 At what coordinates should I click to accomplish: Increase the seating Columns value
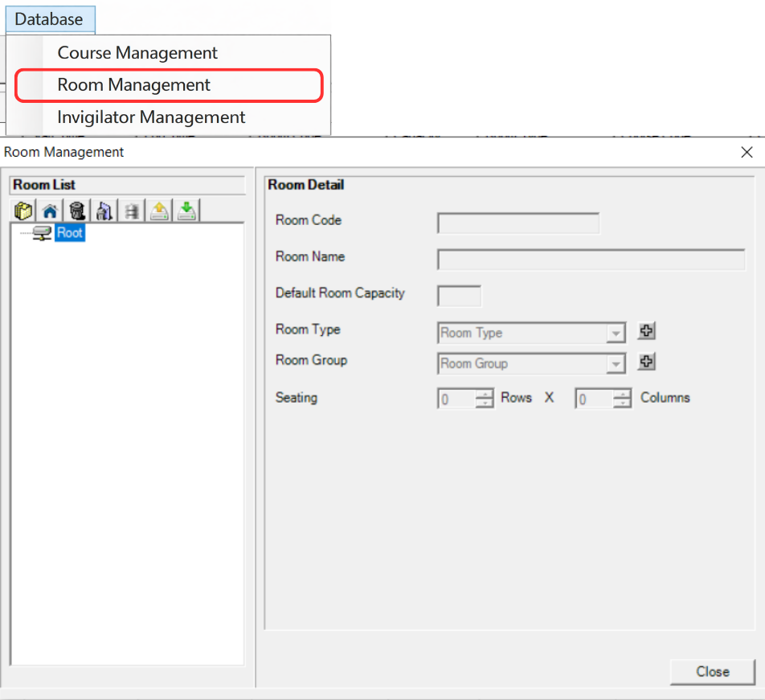click(622, 394)
